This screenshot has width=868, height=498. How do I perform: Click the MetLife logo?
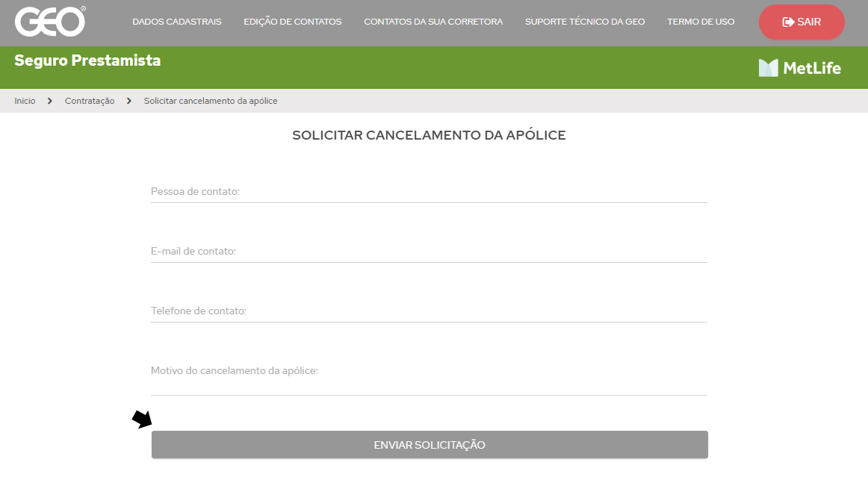[x=799, y=68]
